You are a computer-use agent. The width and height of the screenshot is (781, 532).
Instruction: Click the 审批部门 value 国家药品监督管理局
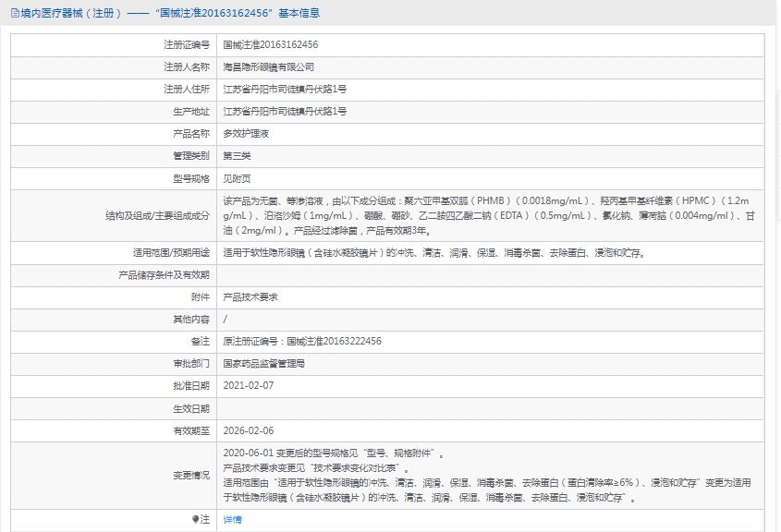click(x=264, y=364)
